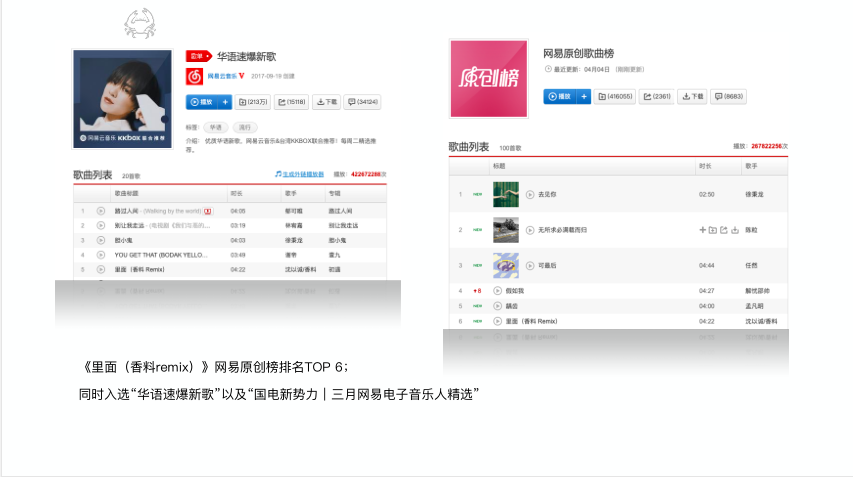Viewport: 853px width, 477px height.
Task: Add 华语速爆新歌 playlist to queue with plus
Action: (x=225, y=102)
